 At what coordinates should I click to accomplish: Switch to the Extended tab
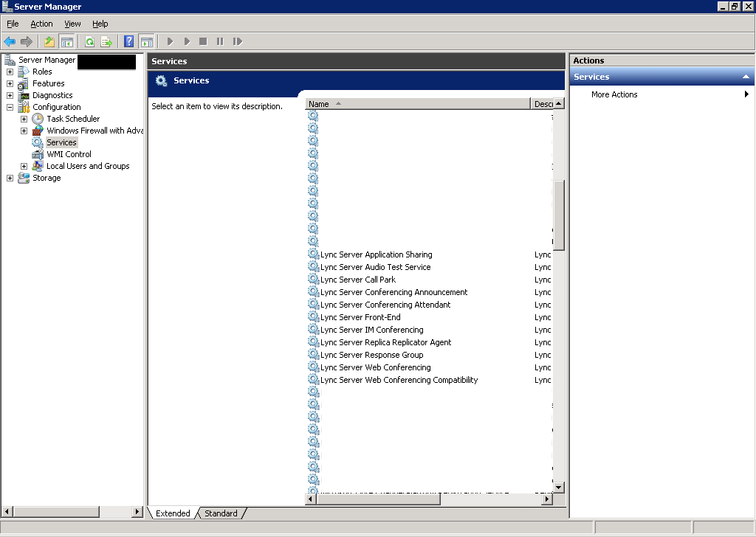(173, 513)
